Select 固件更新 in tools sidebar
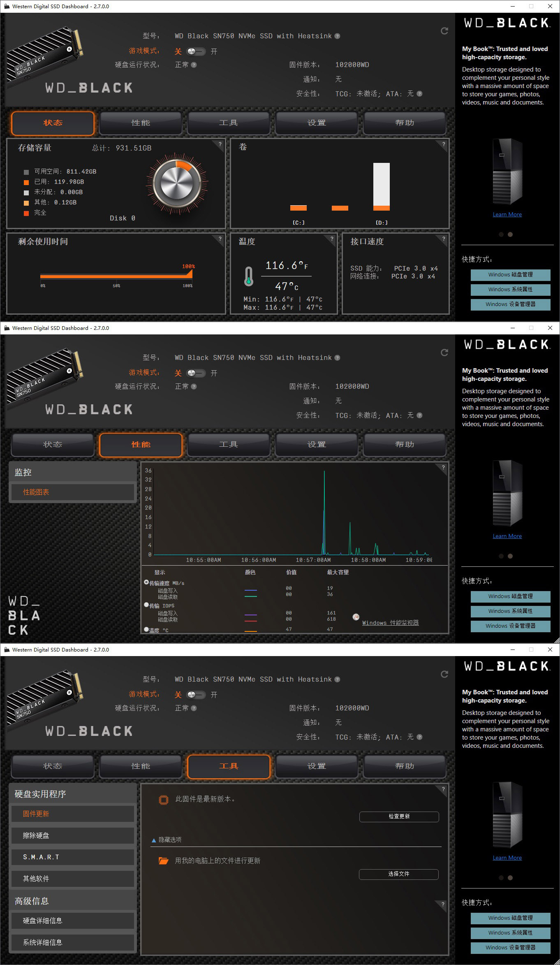 73,814
